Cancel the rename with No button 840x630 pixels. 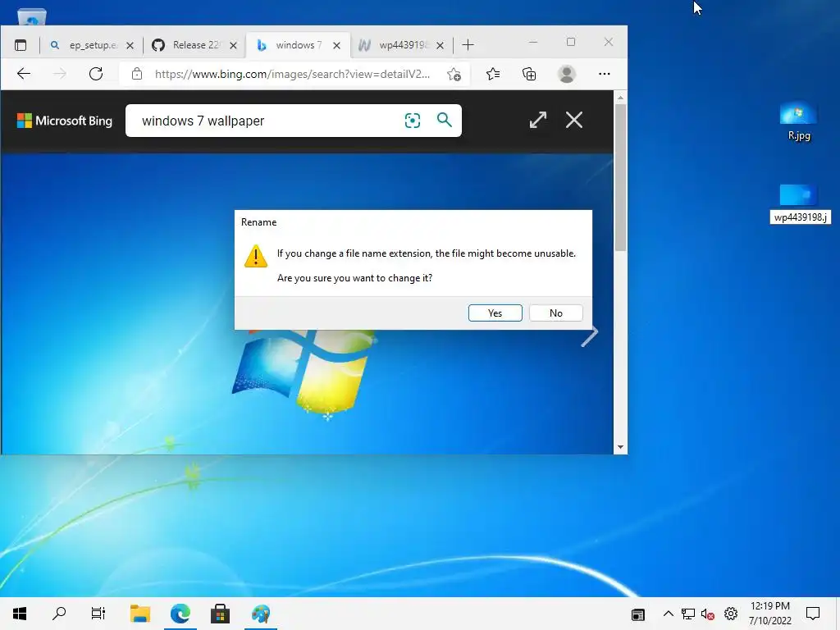[x=555, y=313]
